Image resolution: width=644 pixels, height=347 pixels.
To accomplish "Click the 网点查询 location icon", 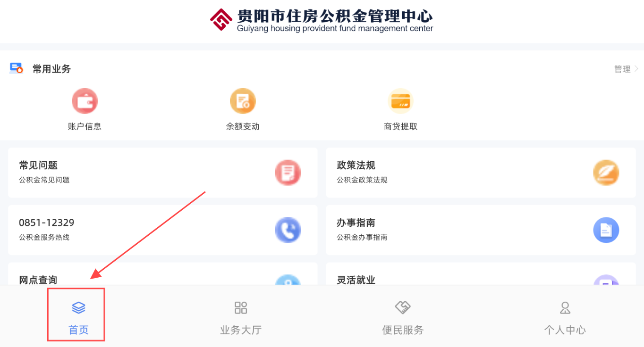I will 288,280.
